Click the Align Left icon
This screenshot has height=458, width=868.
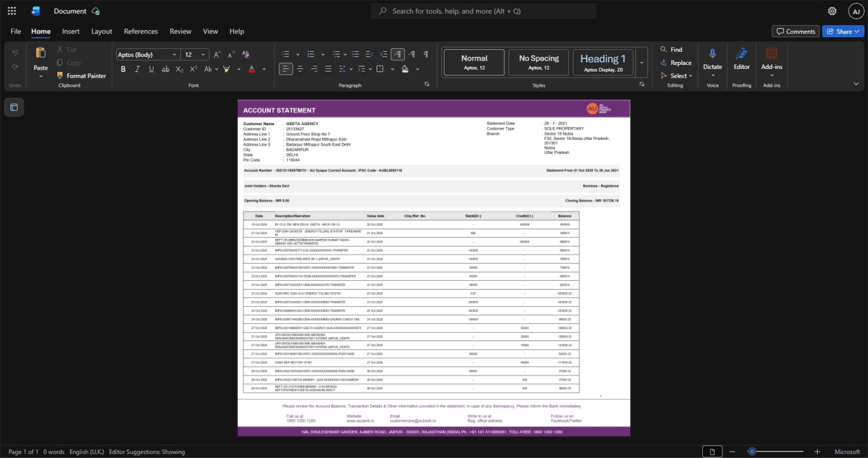click(286, 69)
